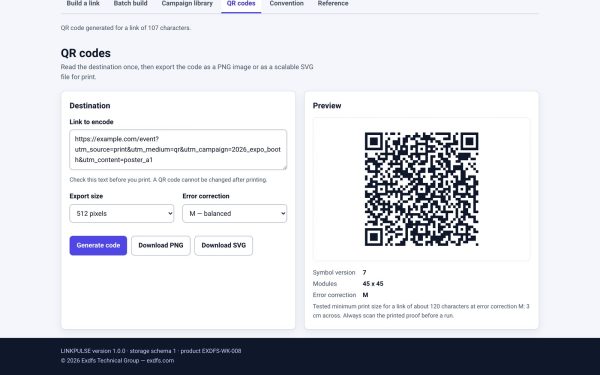Click the Download SVG button

tap(223, 245)
